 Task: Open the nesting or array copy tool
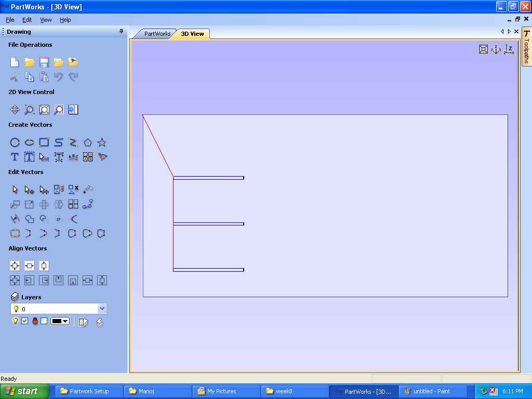click(87, 157)
